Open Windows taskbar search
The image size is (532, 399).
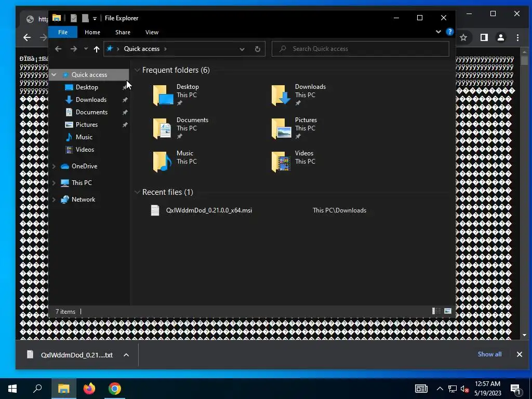37,389
